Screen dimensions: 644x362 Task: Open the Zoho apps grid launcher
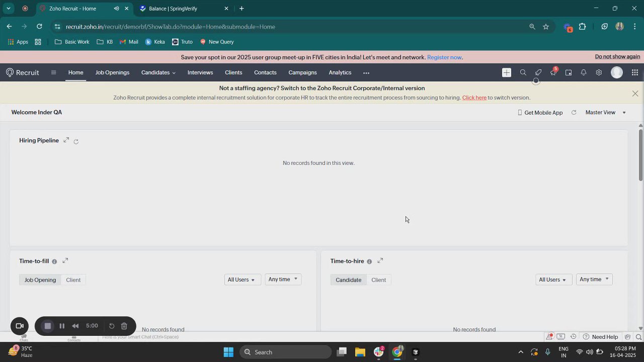pos(635,73)
